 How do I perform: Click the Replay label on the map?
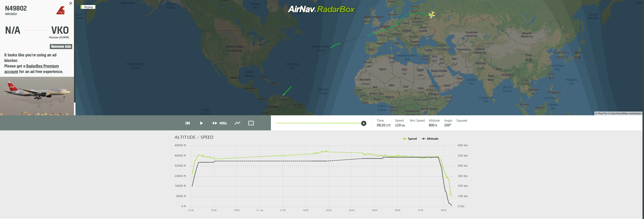(x=88, y=7)
